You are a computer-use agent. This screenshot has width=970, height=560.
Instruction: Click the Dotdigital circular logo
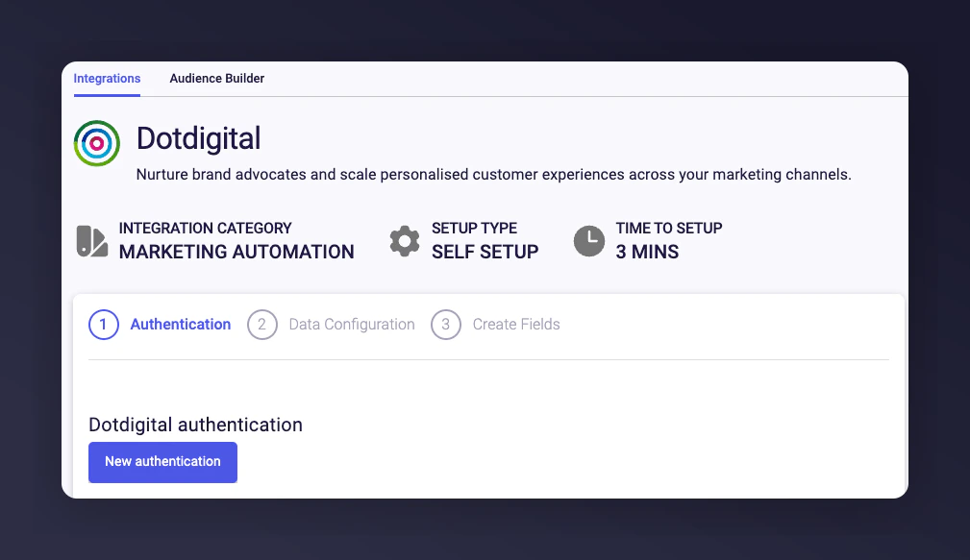96,143
